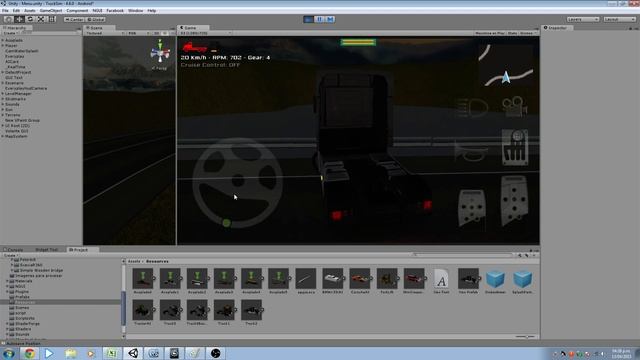Select the Scale tool in the toolbar
Screen dimensions: 640x360
tap(41, 19)
